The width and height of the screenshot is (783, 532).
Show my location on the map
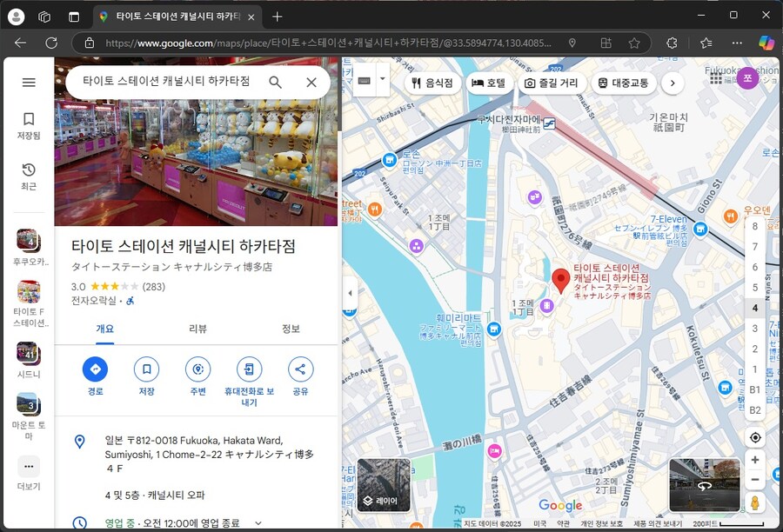click(755, 437)
